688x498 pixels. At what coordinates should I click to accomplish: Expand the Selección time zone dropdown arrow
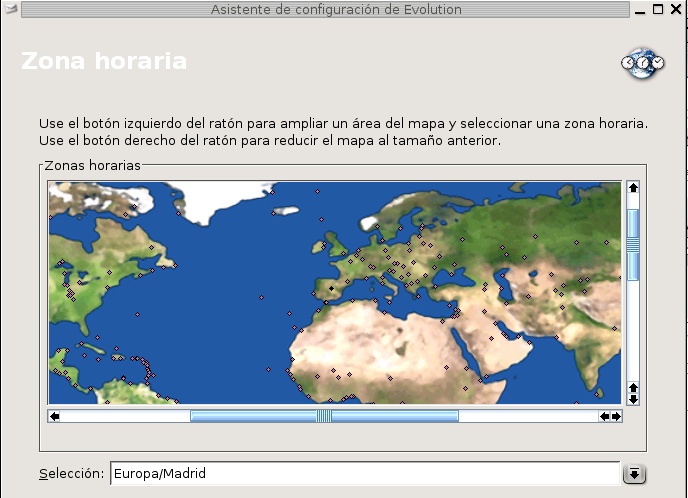[x=634, y=474]
